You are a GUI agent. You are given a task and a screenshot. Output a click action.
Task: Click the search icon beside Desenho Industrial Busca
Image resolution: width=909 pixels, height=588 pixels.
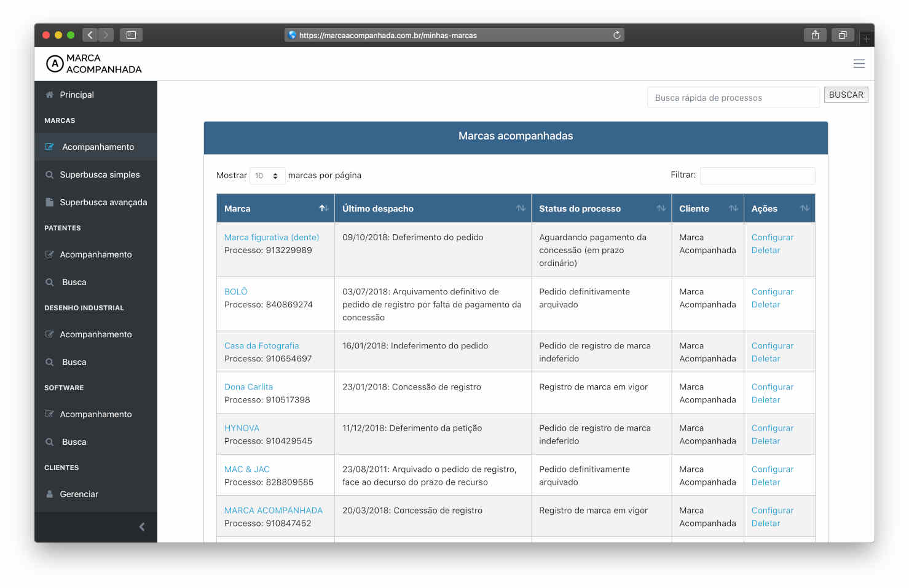(49, 362)
